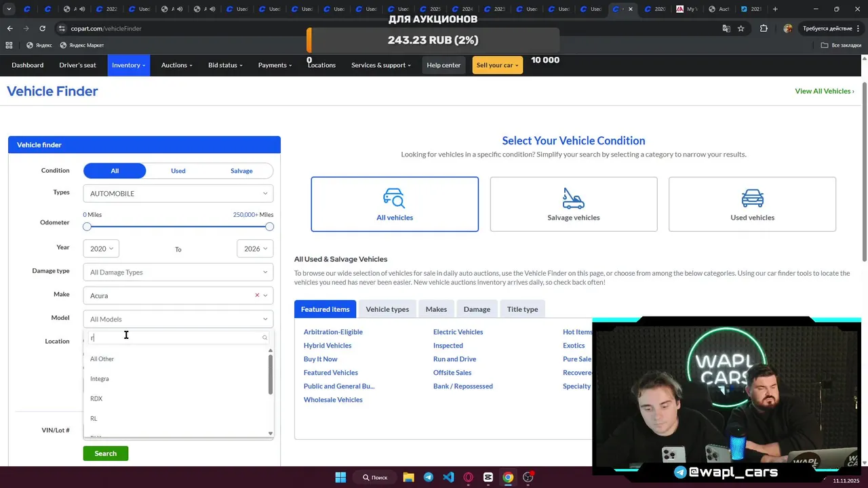The height and width of the screenshot is (488, 868).
Task: Open the Google Translate icon in address bar
Action: coord(726,28)
